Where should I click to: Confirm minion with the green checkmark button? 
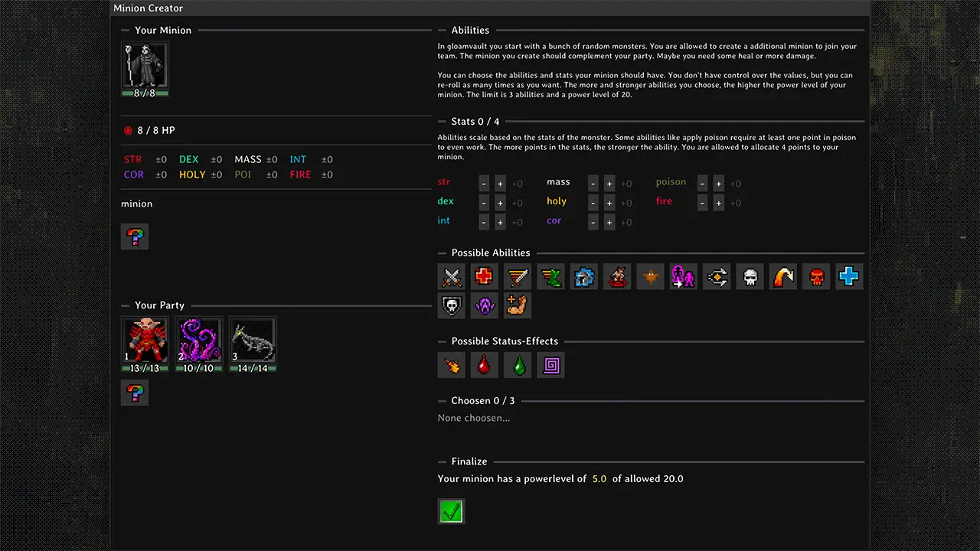pyautogui.click(x=451, y=511)
